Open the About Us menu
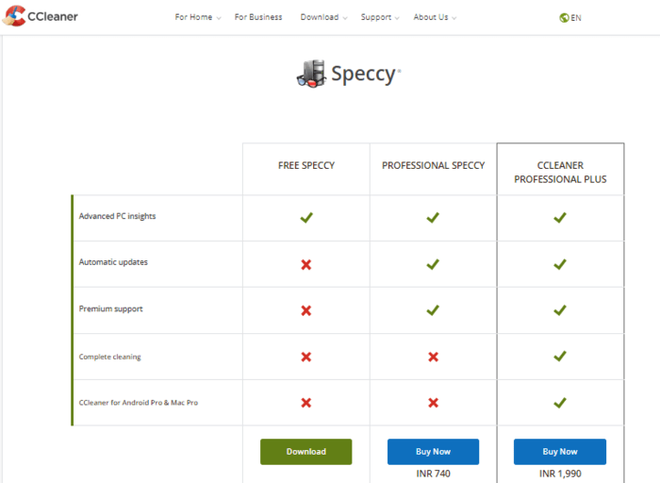Viewport: 660px width, 483px height. pyautogui.click(x=434, y=17)
